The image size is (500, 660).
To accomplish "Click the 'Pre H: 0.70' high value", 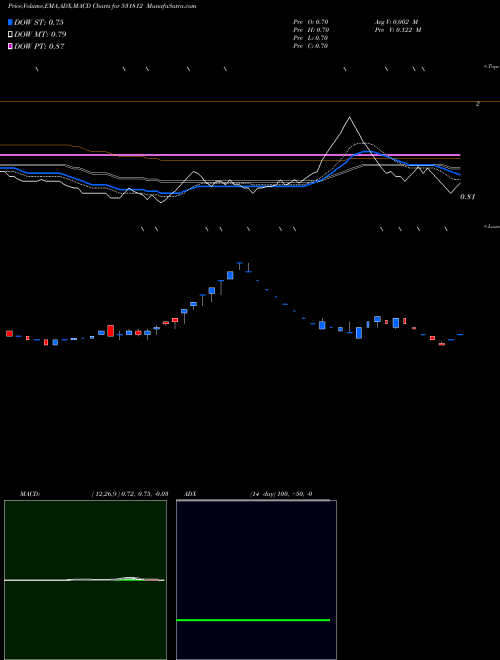I will 311,30.
